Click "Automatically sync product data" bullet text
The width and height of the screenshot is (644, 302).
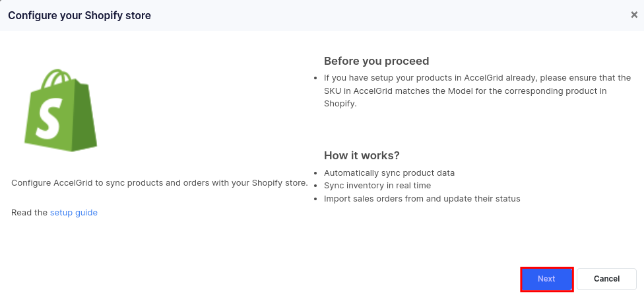tap(389, 173)
